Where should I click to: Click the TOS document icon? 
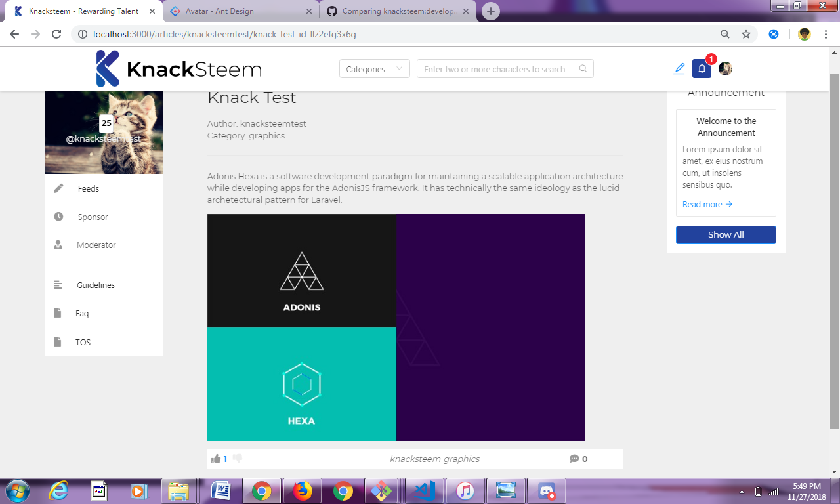57,342
